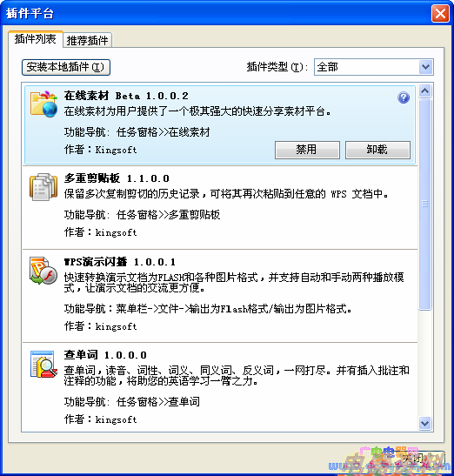Open the 插件类型 dropdown showing 全部
Viewport: 454px width, 476px height.
pos(374,67)
